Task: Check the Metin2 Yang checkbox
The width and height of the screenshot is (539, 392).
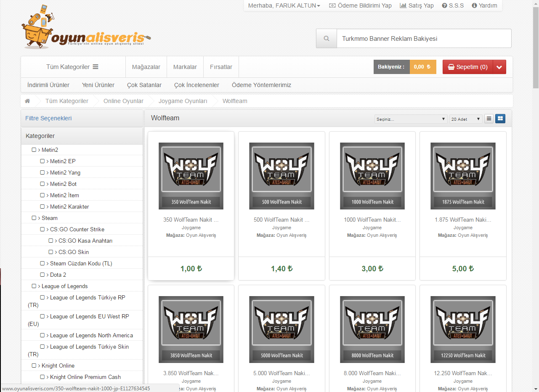Action: click(x=42, y=172)
